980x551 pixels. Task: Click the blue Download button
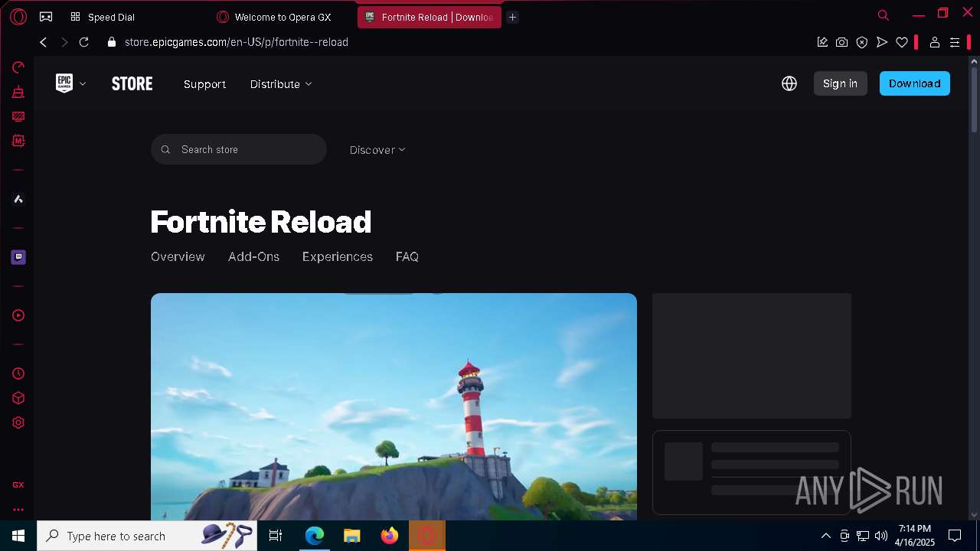click(x=914, y=83)
